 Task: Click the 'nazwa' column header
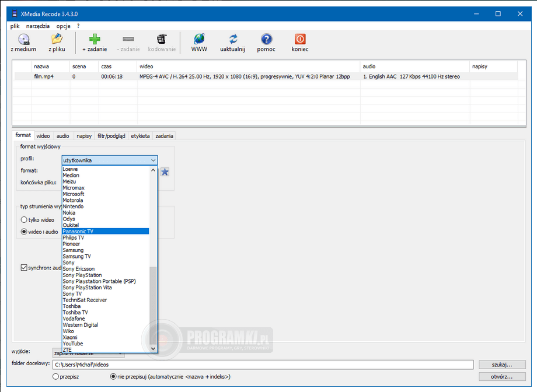tap(50, 66)
